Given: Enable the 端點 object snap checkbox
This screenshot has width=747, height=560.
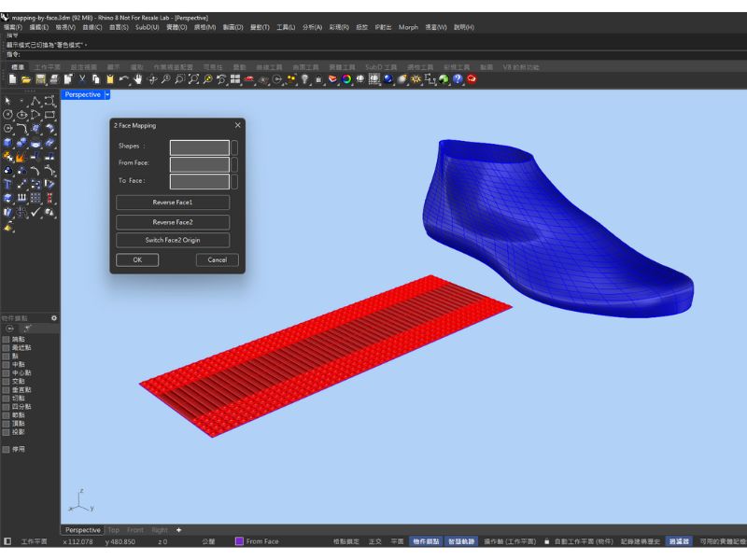Looking at the screenshot, I should click(x=6, y=340).
